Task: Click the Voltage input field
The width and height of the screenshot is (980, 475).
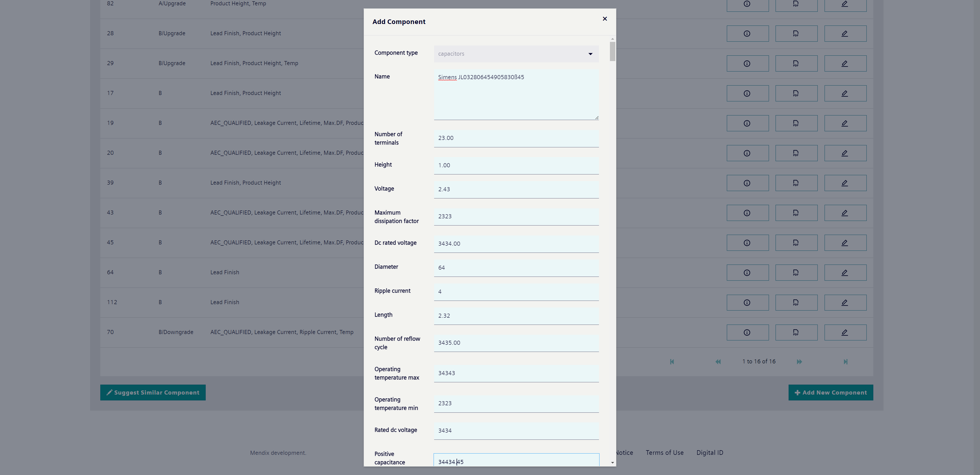Action: coord(516,189)
